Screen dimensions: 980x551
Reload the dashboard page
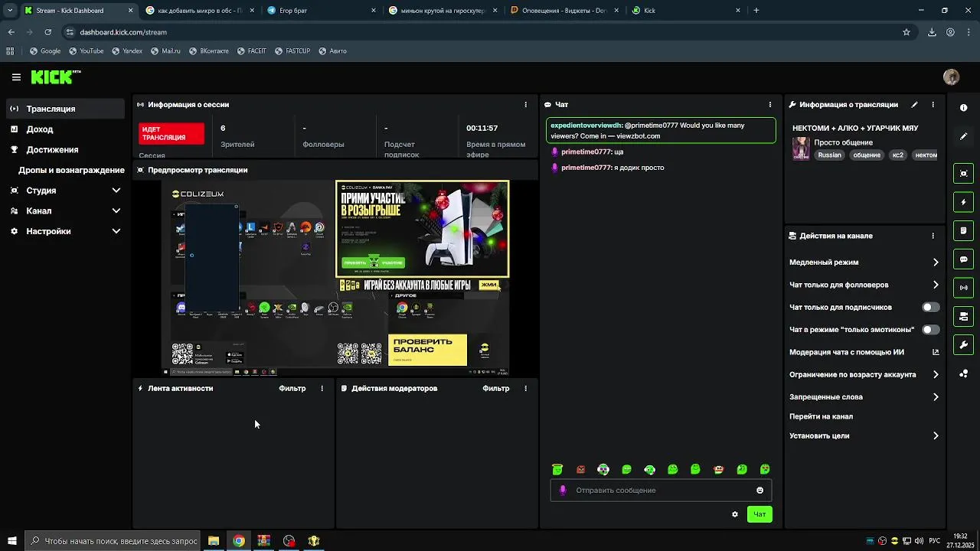click(x=47, y=32)
